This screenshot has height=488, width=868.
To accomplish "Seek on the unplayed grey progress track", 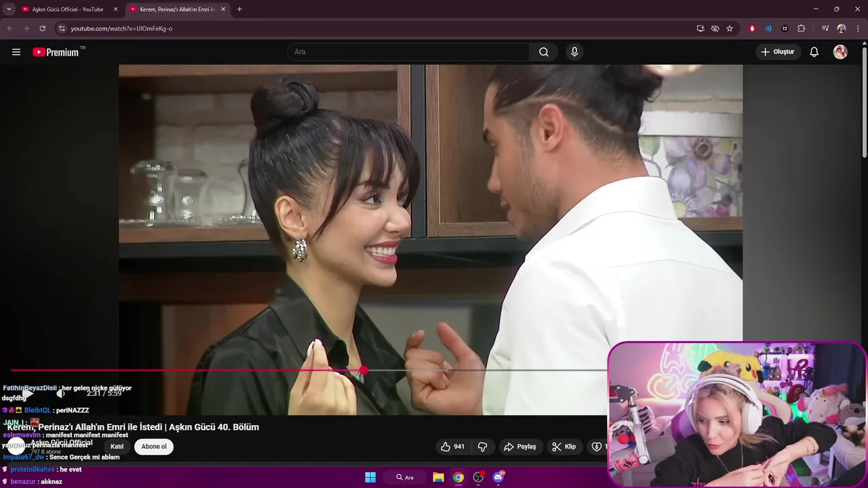I will coord(487,370).
